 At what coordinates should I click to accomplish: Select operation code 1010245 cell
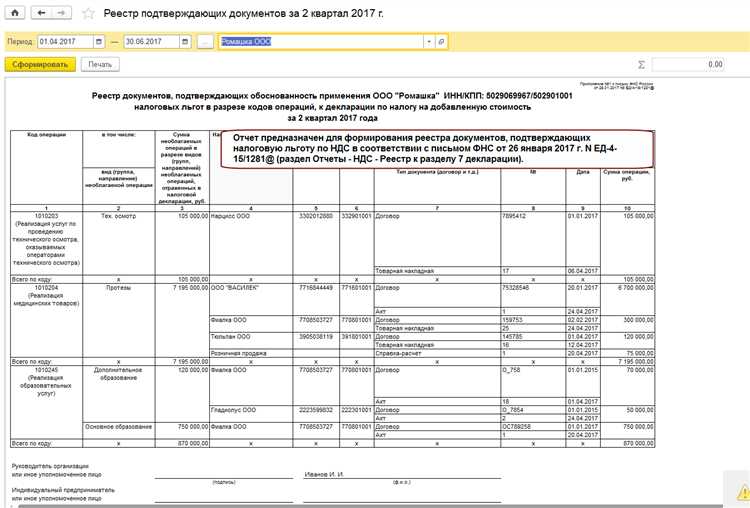pos(46,402)
